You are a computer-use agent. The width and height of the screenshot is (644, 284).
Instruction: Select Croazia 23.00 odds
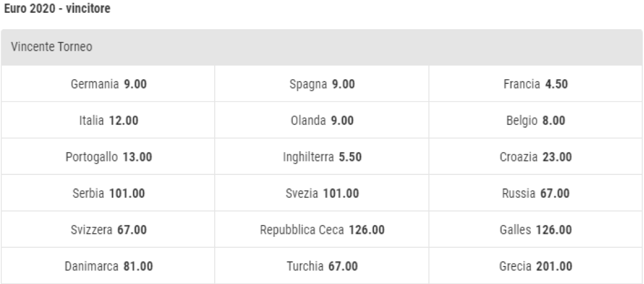(x=535, y=157)
